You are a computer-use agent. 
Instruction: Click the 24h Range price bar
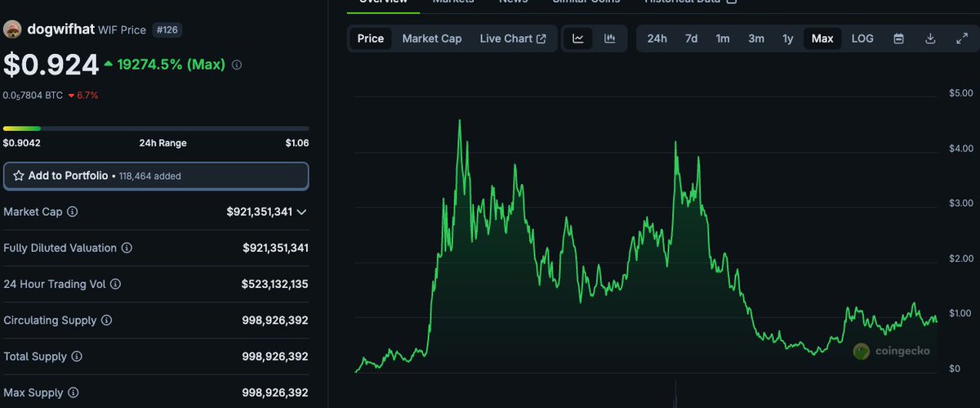(156, 128)
